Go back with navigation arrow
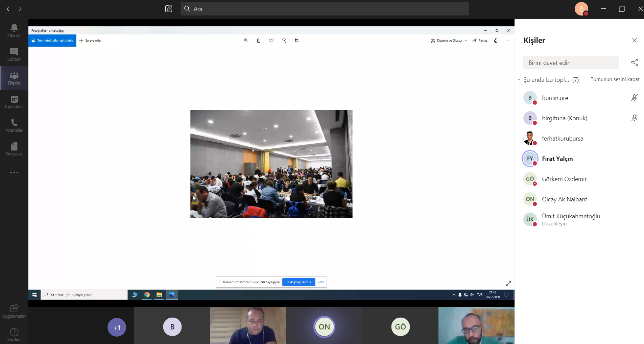644x344 pixels. [8, 9]
